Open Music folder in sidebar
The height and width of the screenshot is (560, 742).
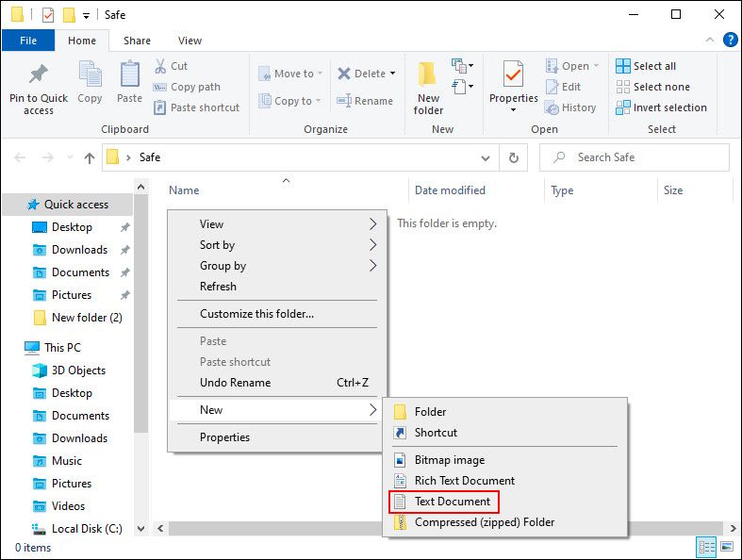tap(58, 461)
